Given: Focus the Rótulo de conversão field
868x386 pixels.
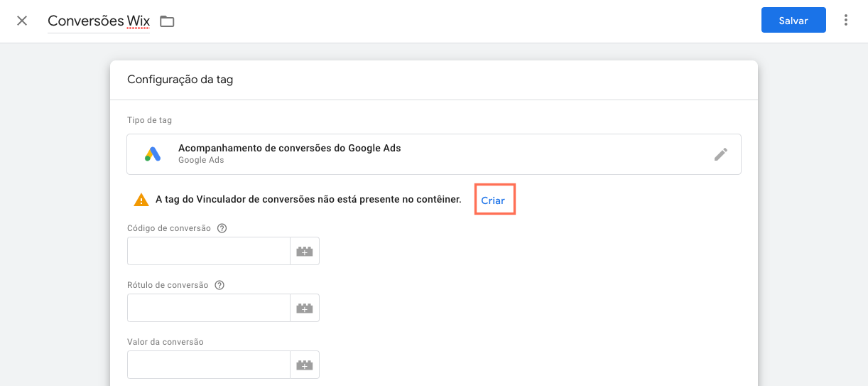Looking at the screenshot, I should tap(209, 308).
